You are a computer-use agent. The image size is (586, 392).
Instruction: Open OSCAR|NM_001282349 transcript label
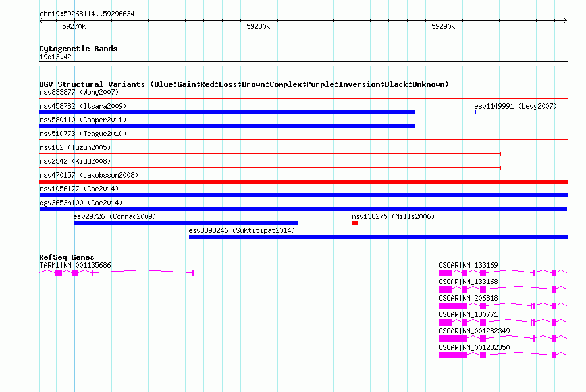tap(474, 331)
